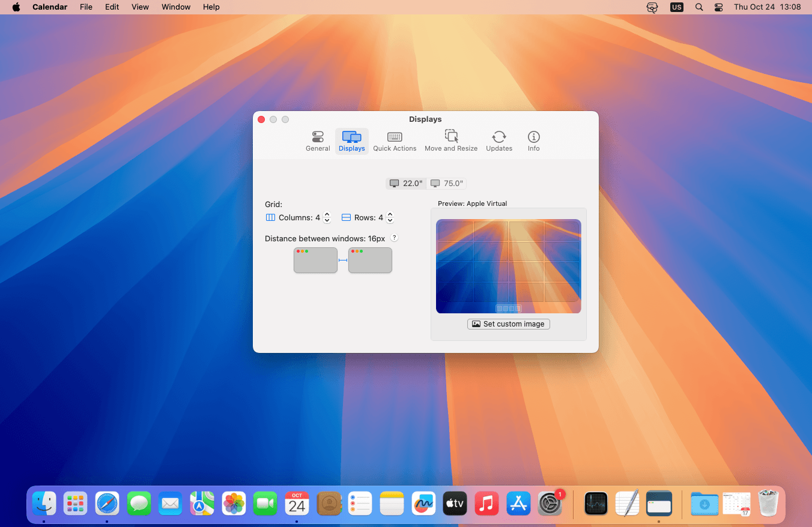The height and width of the screenshot is (527, 812).
Task: Increase the Rows stepper value
Action: [390, 214]
